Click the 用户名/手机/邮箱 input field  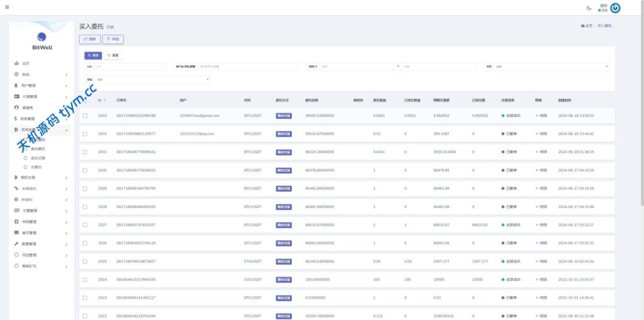[250, 67]
